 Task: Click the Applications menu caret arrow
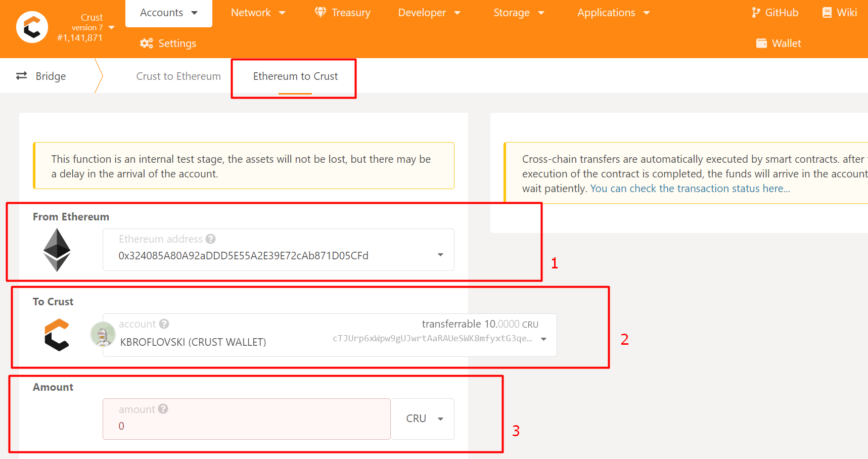point(647,13)
